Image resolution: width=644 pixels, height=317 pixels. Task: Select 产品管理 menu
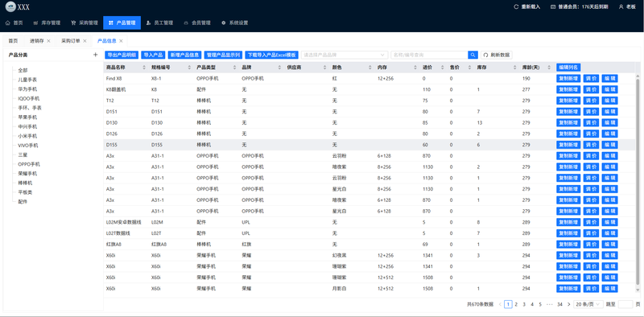pos(122,23)
